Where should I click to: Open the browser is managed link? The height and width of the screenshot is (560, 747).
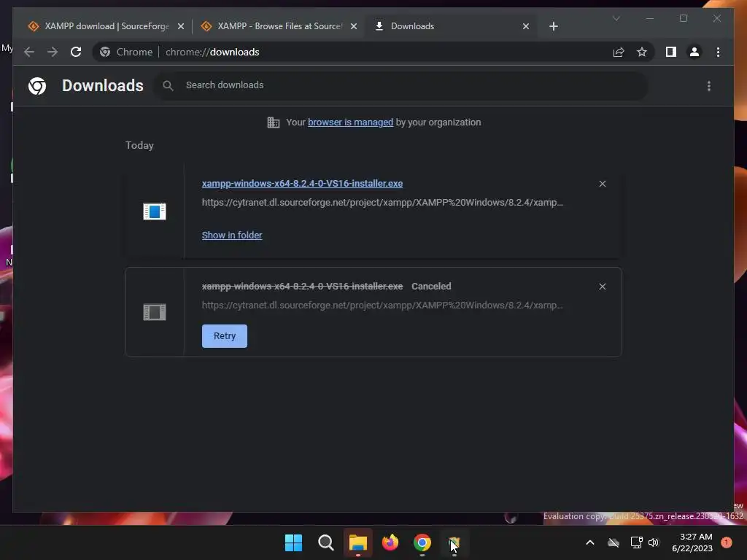point(351,122)
